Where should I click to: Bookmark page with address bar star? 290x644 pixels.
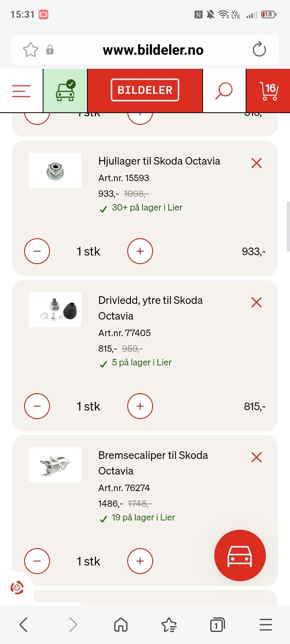click(31, 50)
